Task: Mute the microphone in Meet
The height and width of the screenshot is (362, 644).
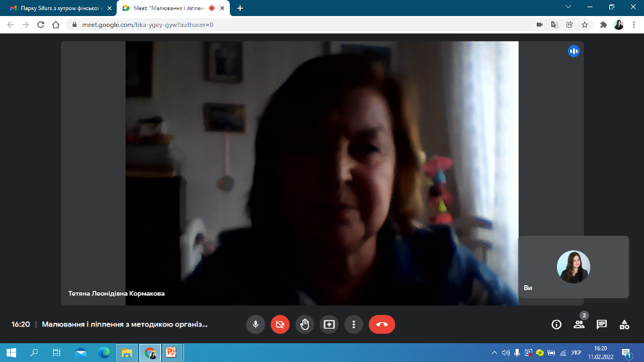Action: [x=255, y=324]
